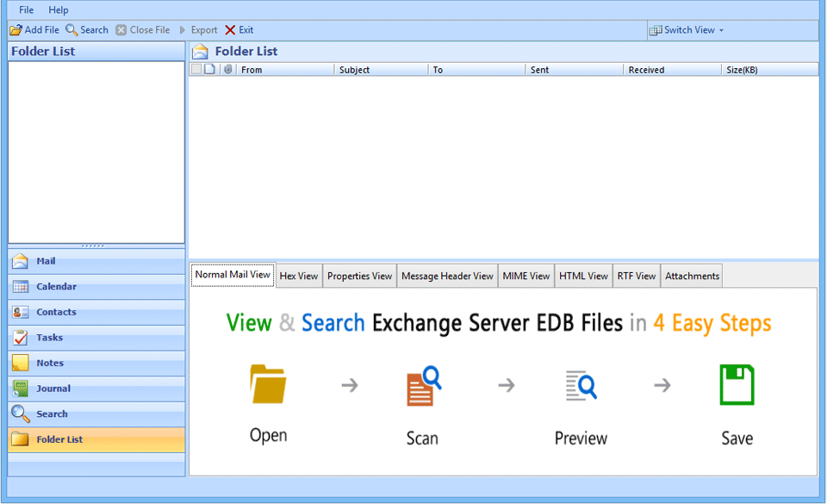Switch to Normal Mail View tab

pos(233,275)
